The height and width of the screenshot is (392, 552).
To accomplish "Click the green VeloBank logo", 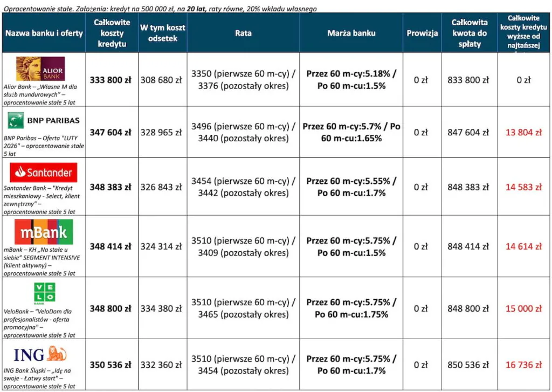I will [44, 294].
